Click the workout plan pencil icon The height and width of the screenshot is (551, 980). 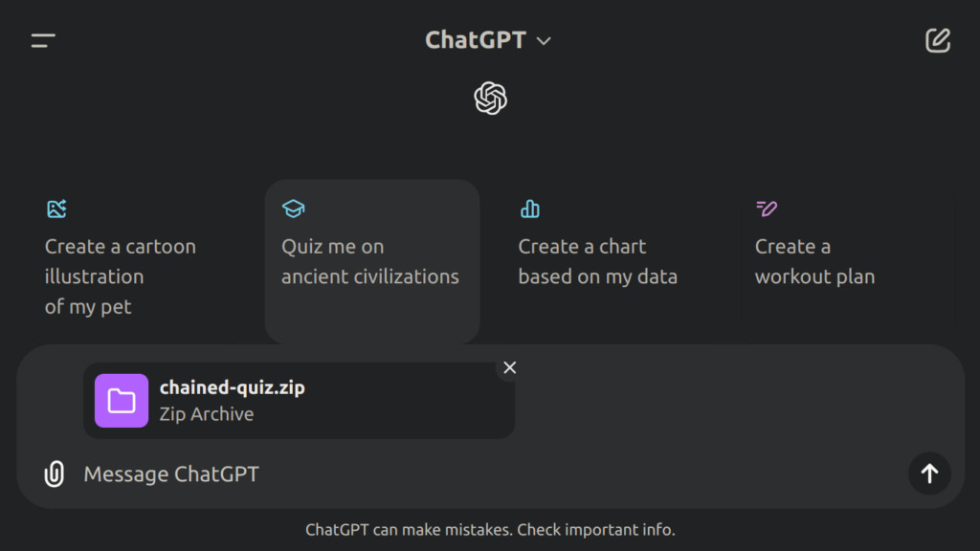[766, 209]
